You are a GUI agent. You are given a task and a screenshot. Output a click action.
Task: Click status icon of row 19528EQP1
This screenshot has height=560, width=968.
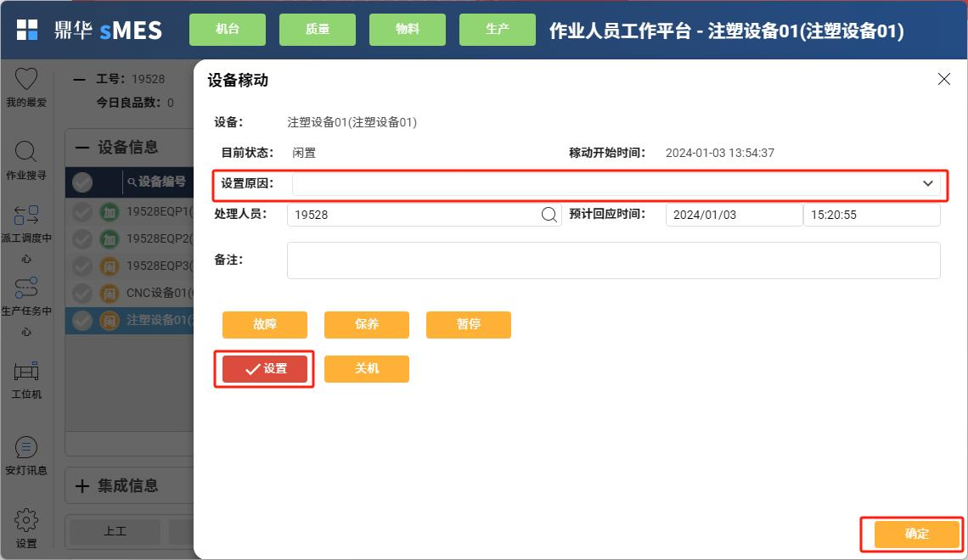coord(110,212)
